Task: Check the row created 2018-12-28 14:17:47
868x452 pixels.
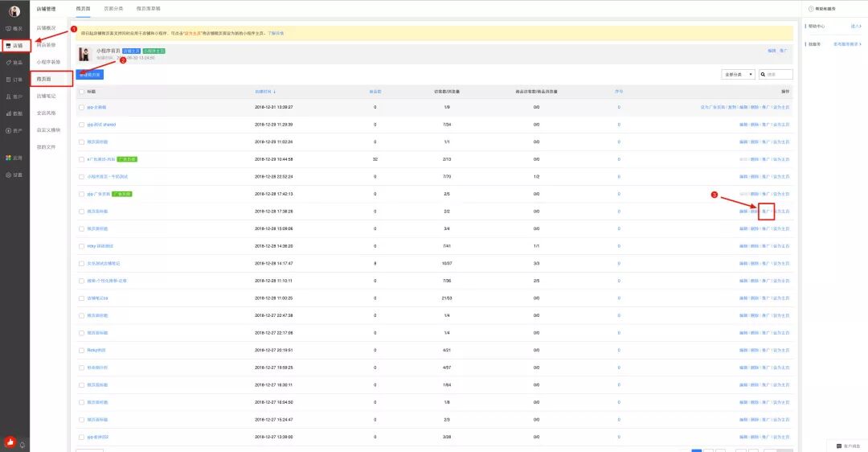Action: [x=82, y=264]
